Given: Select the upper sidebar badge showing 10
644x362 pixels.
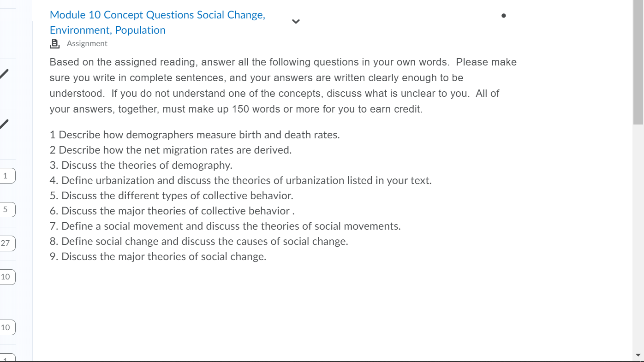Looking at the screenshot, I should click(7, 277).
